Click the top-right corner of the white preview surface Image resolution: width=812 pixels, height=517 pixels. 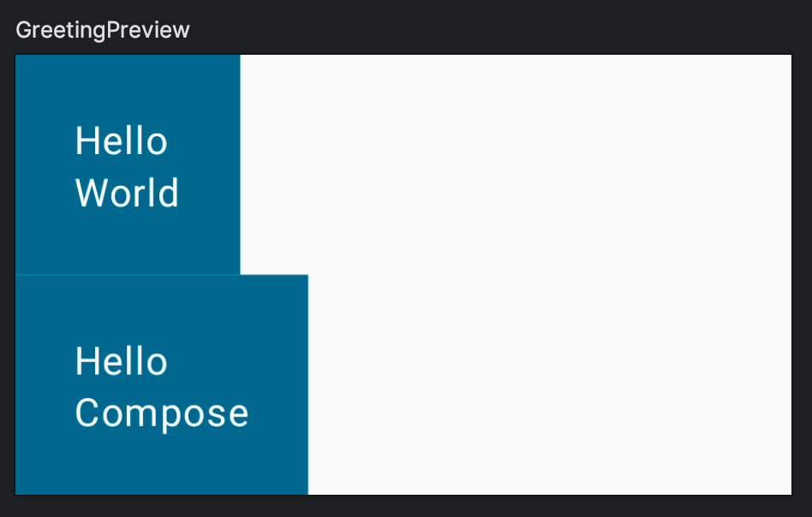coord(785,61)
